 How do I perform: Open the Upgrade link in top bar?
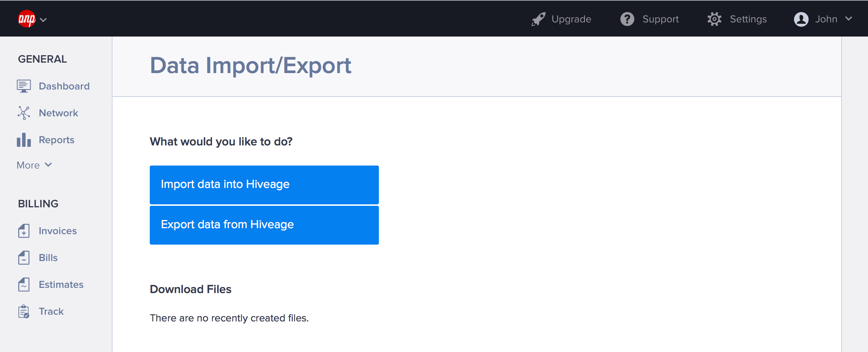point(571,19)
